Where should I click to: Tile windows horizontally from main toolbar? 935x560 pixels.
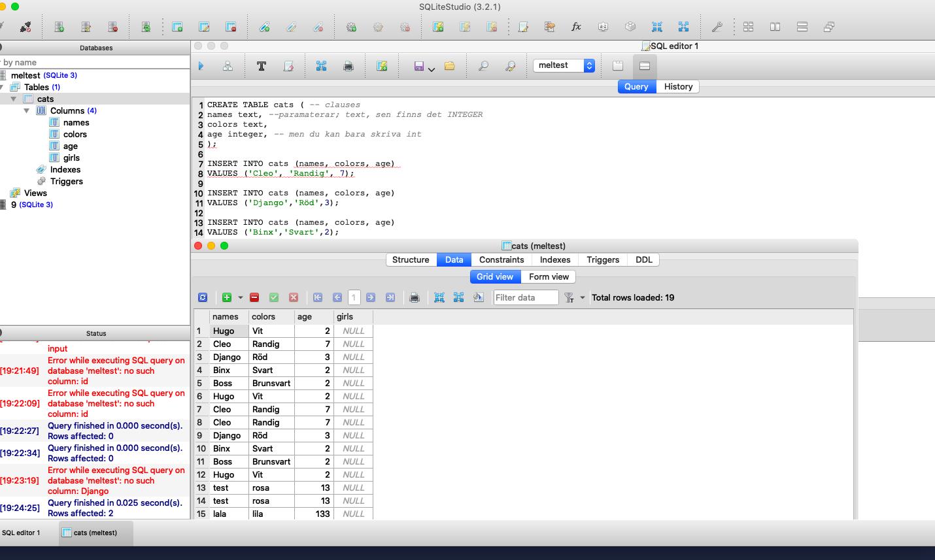[x=775, y=27]
